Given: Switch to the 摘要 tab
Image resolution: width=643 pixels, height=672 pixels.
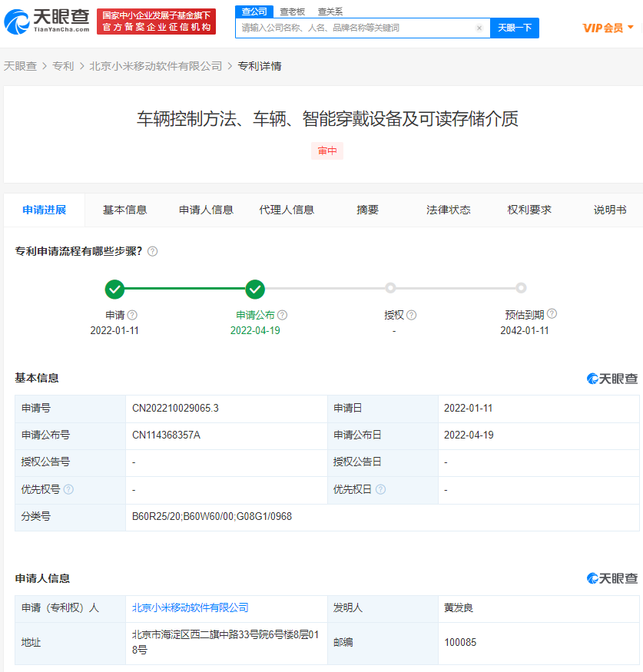Looking at the screenshot, I should [368, 210].
